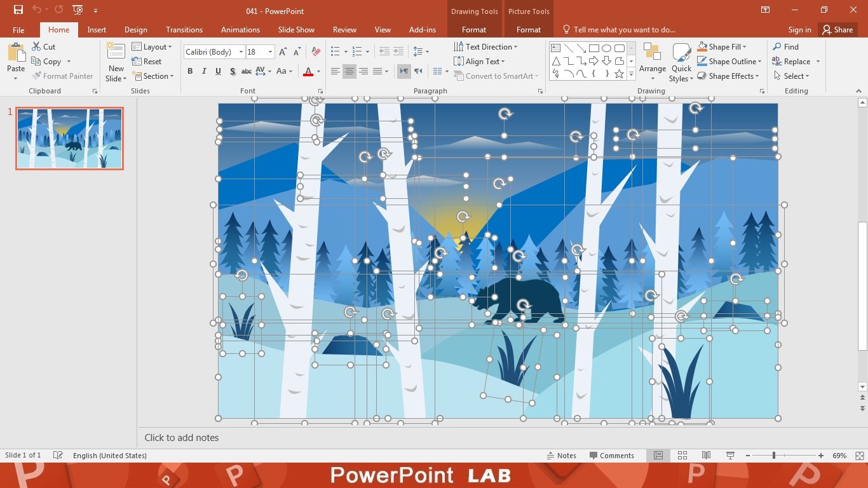Click the zoom slider handle
The width and height of the screenshot is (868, 488).
(774, 456)
